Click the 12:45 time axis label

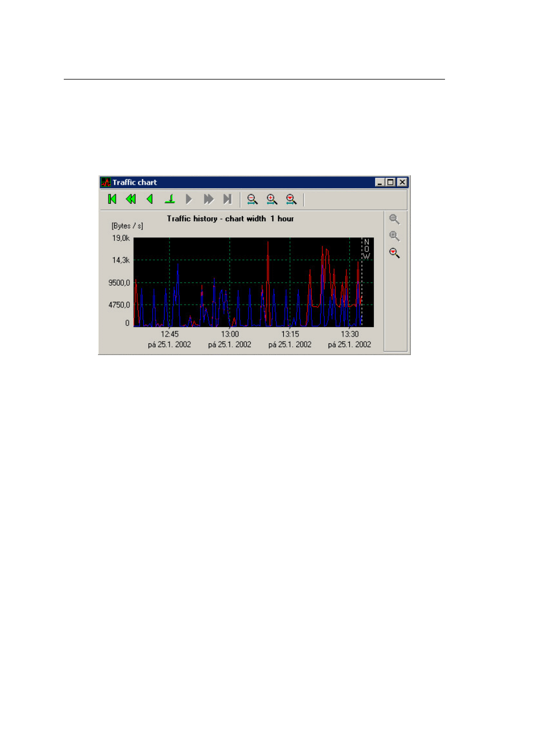pos(170,334)
